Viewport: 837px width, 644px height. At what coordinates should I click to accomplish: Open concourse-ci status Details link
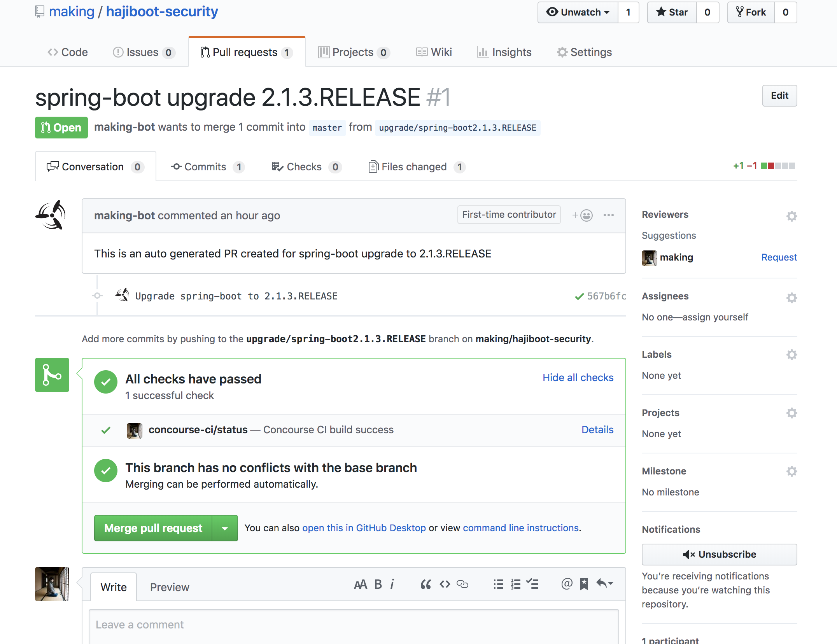pos(597,430)
